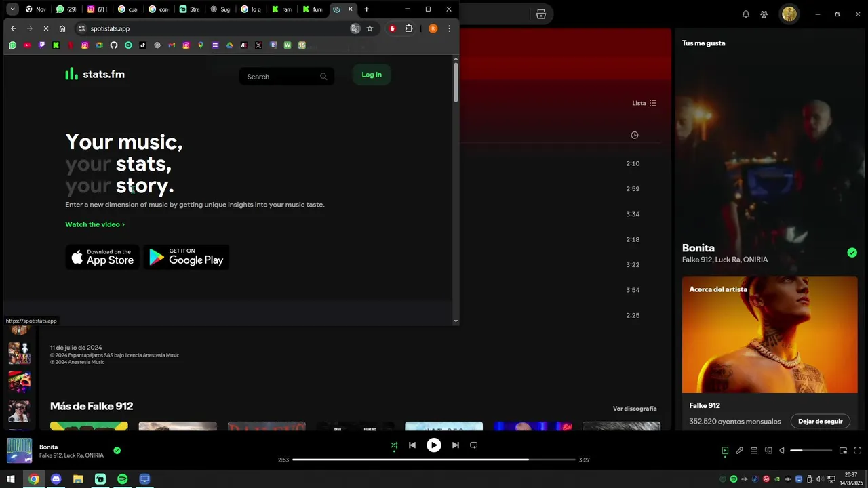868x488 pixels.
Task: Open File Explorer from taskbar
Action: pyautogui.click(x=78, y=479)
